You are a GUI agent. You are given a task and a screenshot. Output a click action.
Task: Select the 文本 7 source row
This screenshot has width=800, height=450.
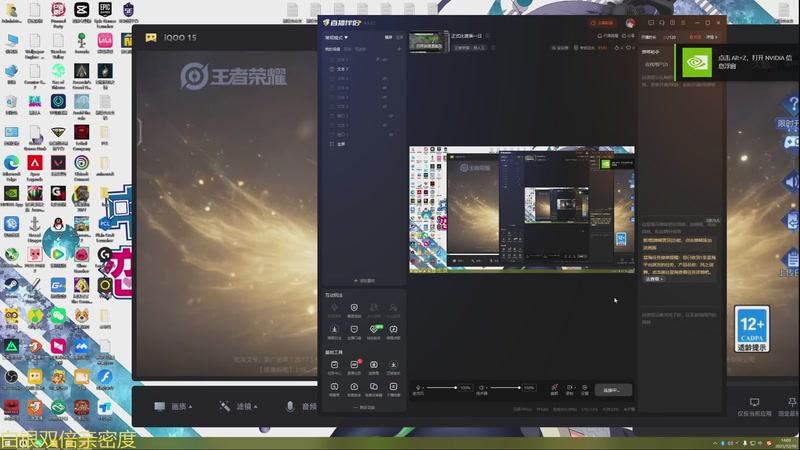[x=365, y=69]
